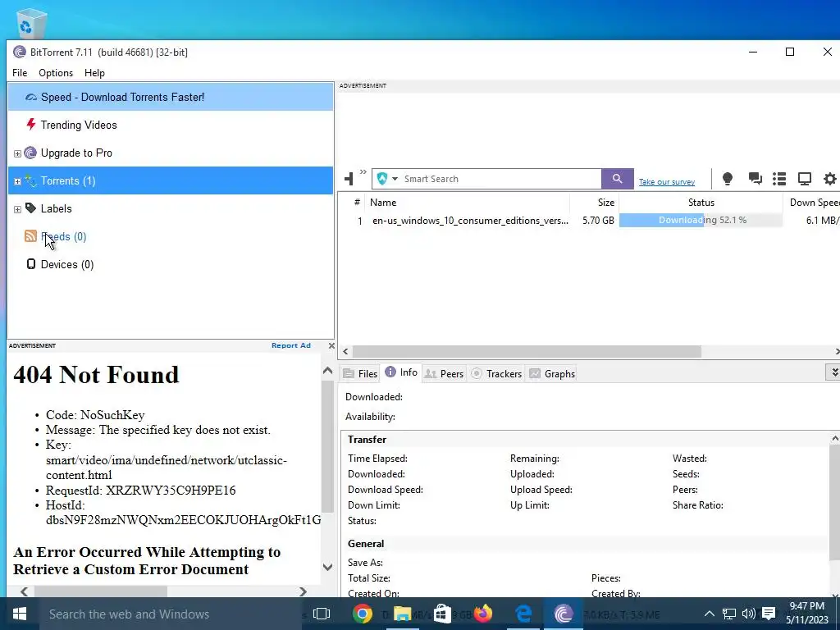
Task: Switch to the Graphs tab
Action: coord(552,373)
